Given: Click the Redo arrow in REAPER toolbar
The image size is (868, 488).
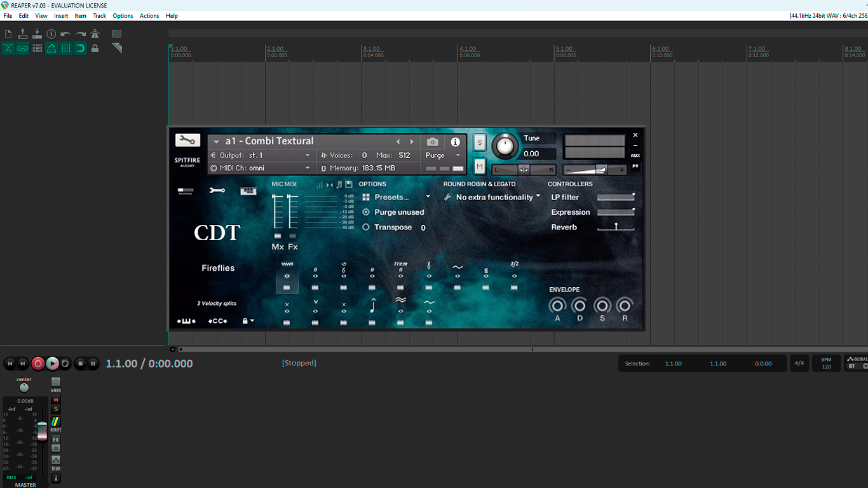Looking at the screenshot, I should (81, 34).
